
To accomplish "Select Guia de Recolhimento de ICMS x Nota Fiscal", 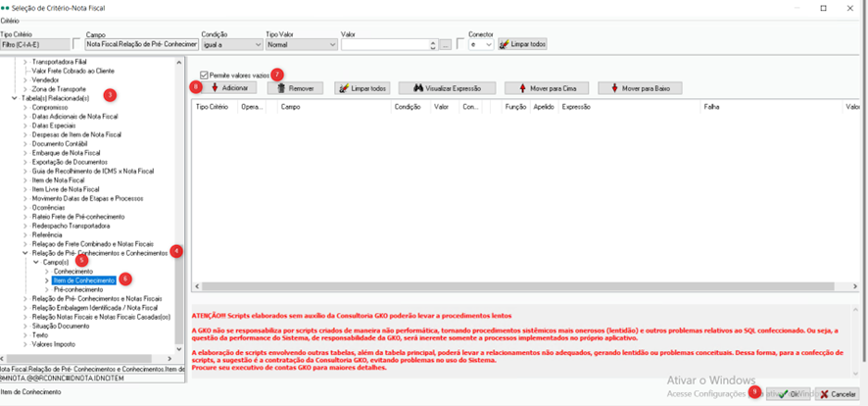I will pos(93,172).
